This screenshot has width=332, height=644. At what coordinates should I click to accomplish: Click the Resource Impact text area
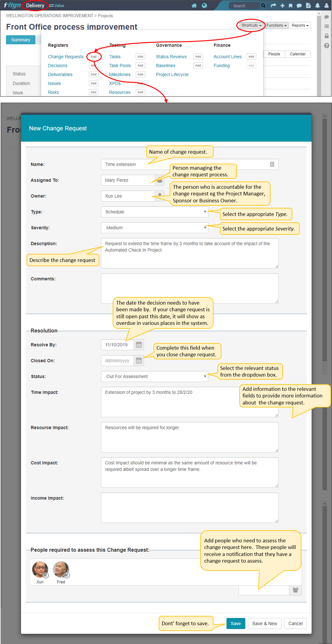pos(190,437)
